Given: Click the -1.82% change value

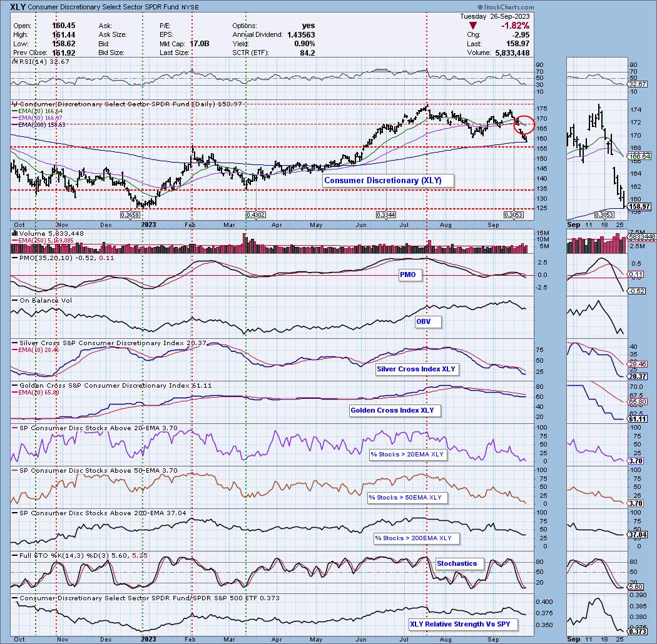Looking at the screenshot, I should (516, 26).
